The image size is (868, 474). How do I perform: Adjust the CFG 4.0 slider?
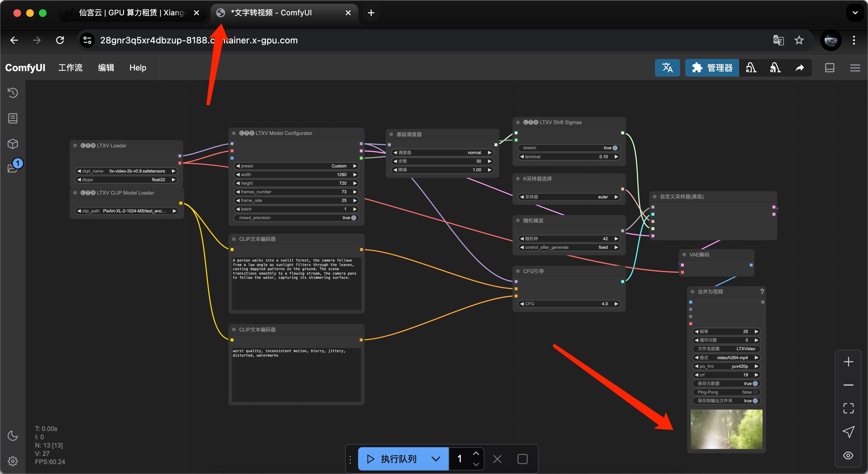coord(569,304)
